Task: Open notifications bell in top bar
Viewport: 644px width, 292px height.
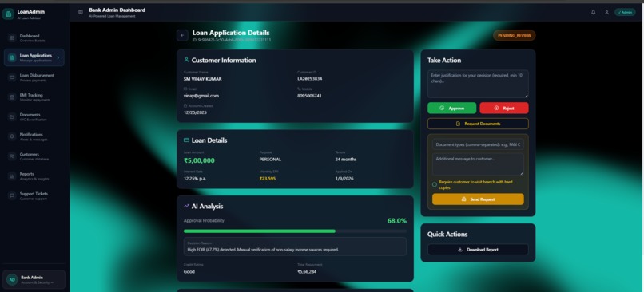Action: [x=593, y=12]
